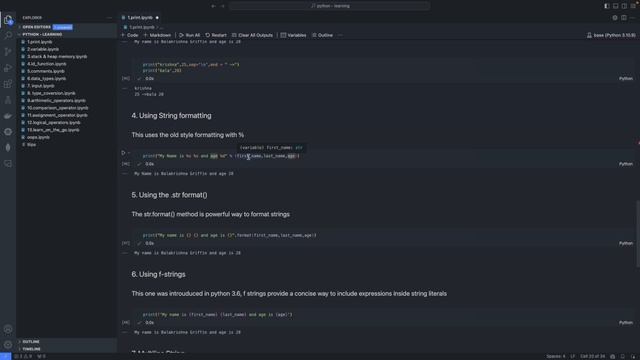Open oops.ipynb in the file tree

click(x=38, y=137)
